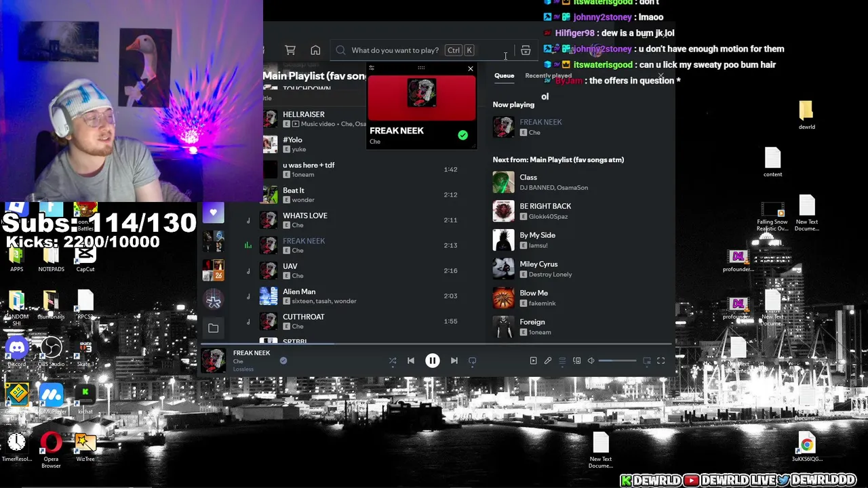The image size is (868, 488).
Task: Open the mini player settings sliders icon
Action: point(371,68)
